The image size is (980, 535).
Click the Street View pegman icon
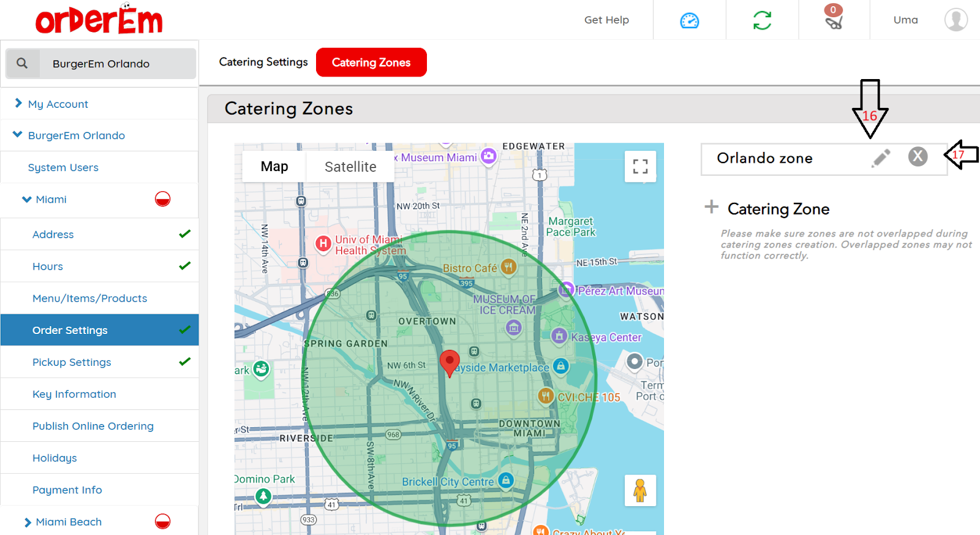tap(640, 490)
